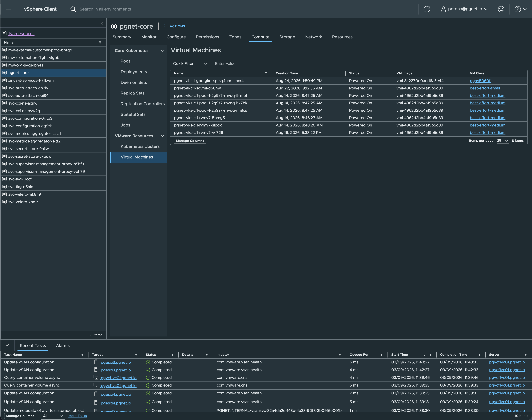
Task: Open the hamburger main menu
Action: (9, 9)
